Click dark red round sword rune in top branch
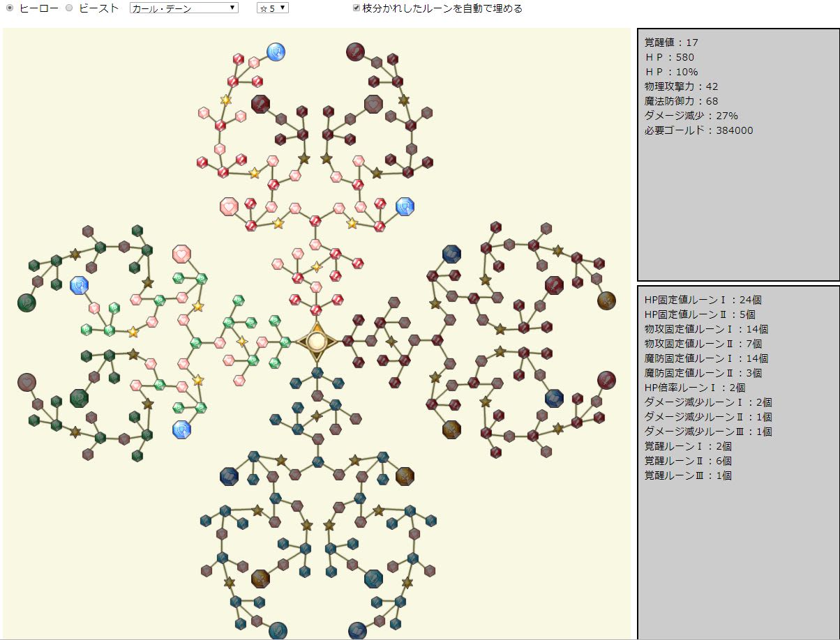840x640 pixels. point(356,52)
